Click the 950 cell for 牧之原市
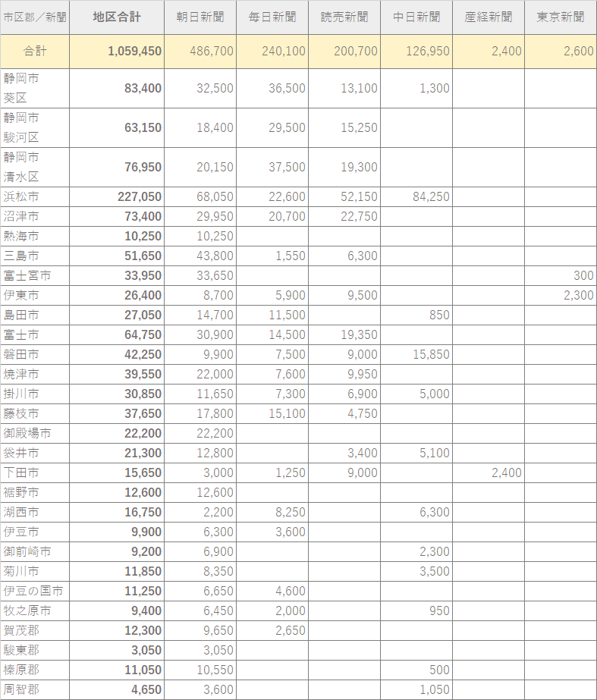The height and width of the screenshot is (700, 597). tap(416, 611)
